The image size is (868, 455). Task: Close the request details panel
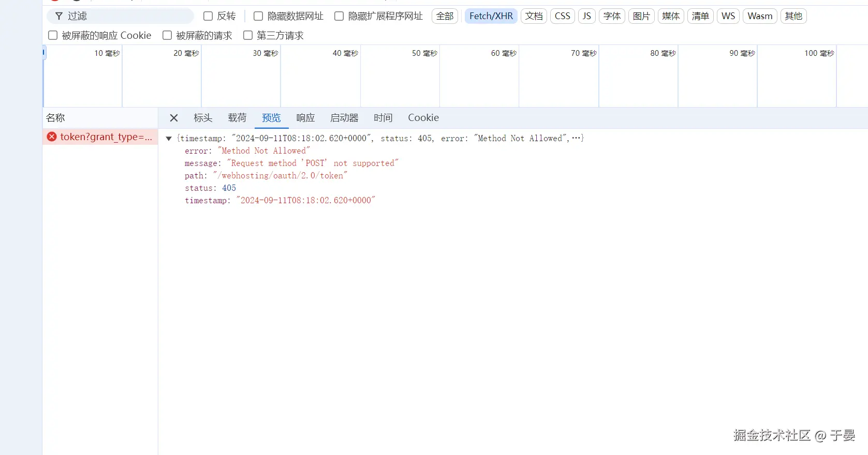pyautogui.click(x=174, y=118)
